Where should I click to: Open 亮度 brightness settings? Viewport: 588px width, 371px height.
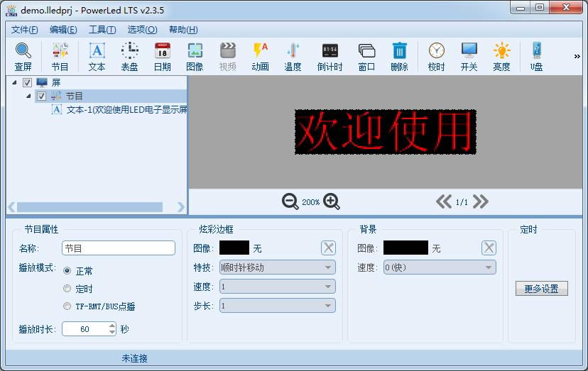pos(501,57)
